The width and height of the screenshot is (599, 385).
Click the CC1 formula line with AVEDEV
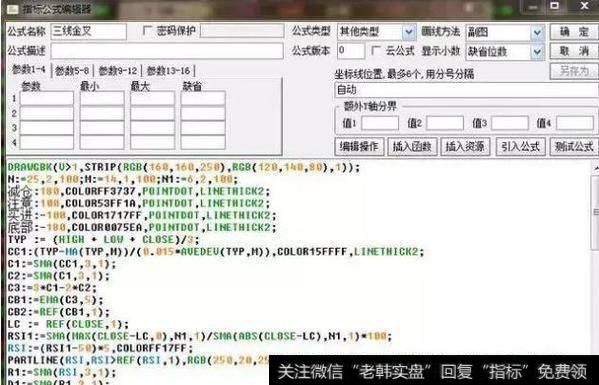(216, 252)
